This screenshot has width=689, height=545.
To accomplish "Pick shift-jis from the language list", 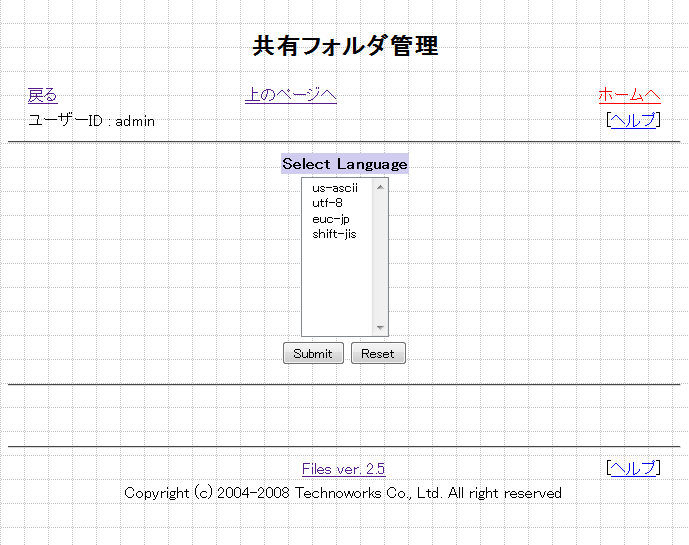I will click(334, 234).
